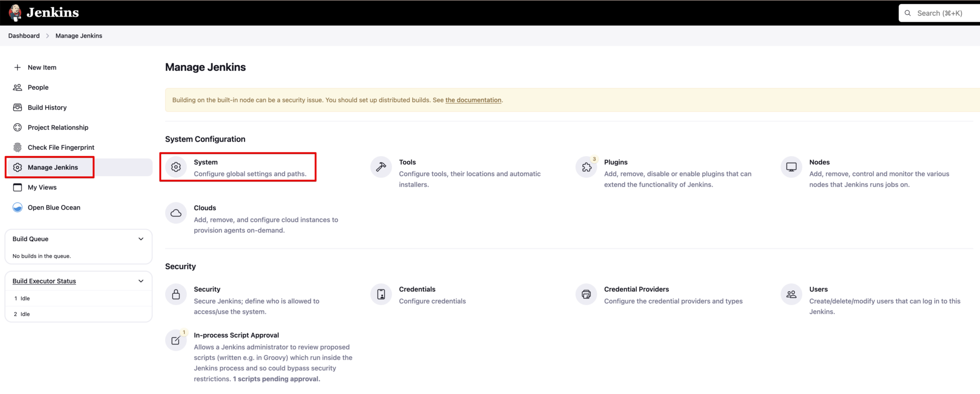This screenshot has height=394, width=980.
Task: Click the magnifier icon in search box
Action: (908, 13)
